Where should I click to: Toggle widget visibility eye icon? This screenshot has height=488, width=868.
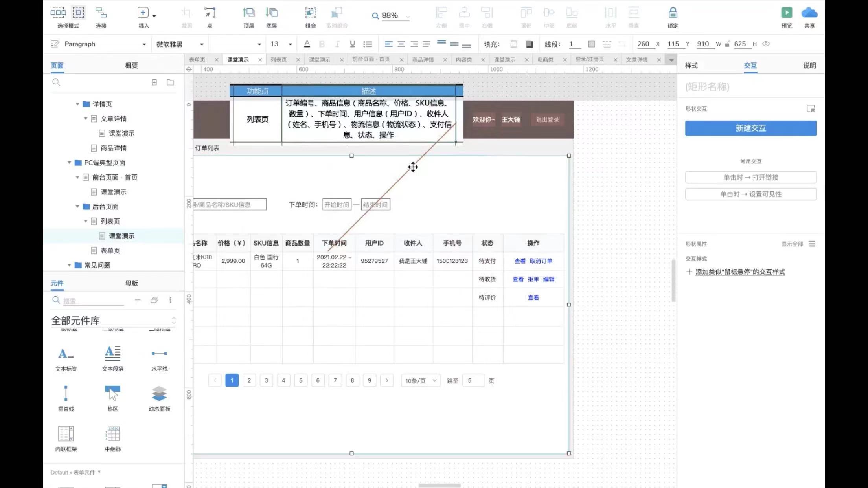(766, 44)
